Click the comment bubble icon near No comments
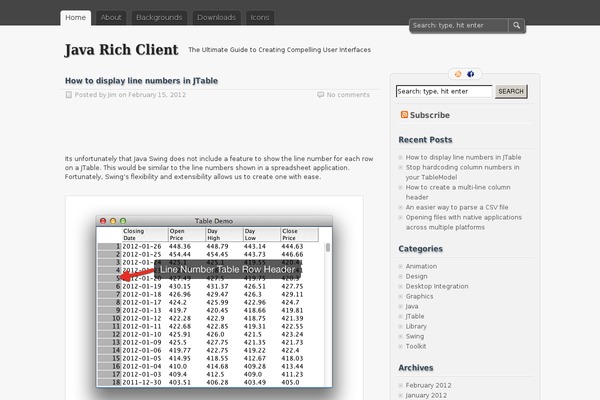Viewport: 600px width, 400px height. click(x=320, y=95)
